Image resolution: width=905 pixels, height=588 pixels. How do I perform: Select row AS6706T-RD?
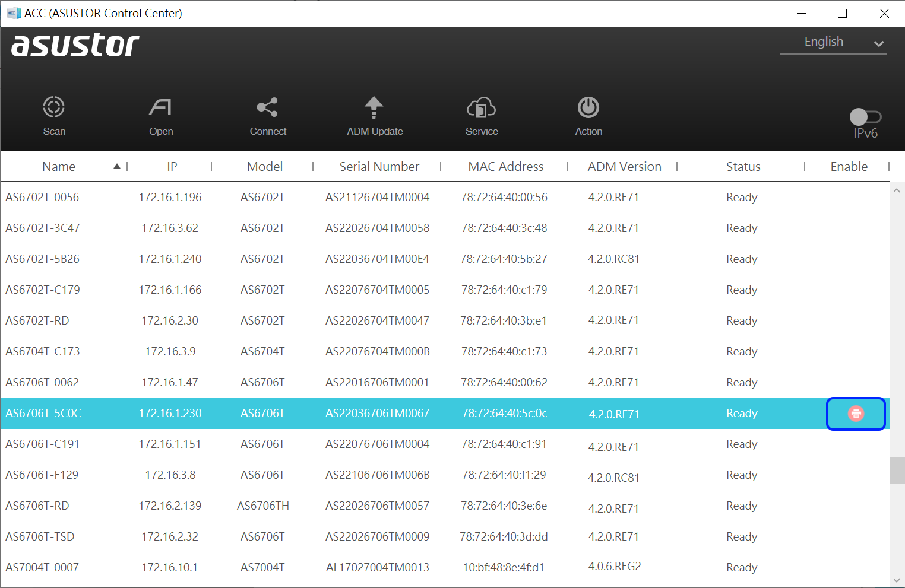(x=445, y=506)
